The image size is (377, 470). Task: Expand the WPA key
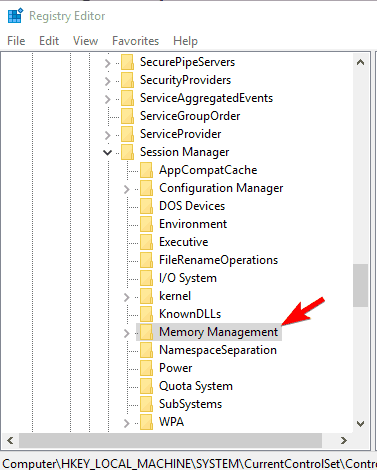(x=126, y=423)
